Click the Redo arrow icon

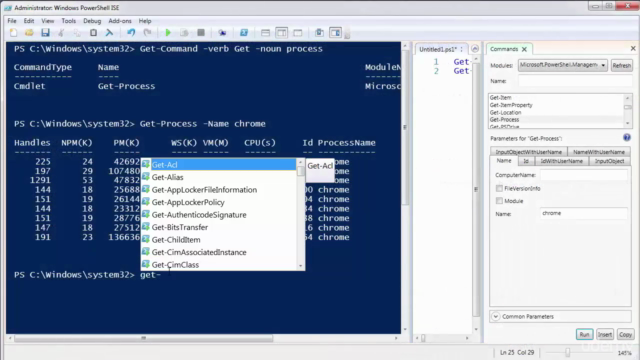(x=147, y=33)
